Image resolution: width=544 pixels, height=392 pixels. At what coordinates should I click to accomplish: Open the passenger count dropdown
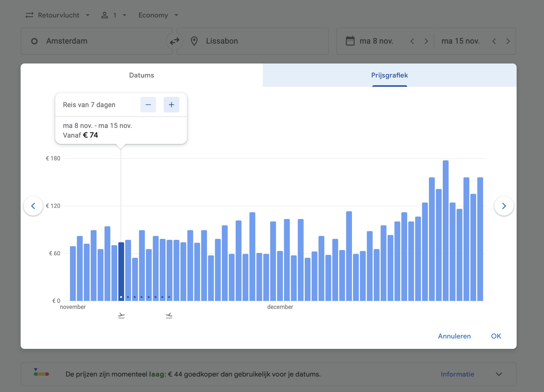[114, 15]
